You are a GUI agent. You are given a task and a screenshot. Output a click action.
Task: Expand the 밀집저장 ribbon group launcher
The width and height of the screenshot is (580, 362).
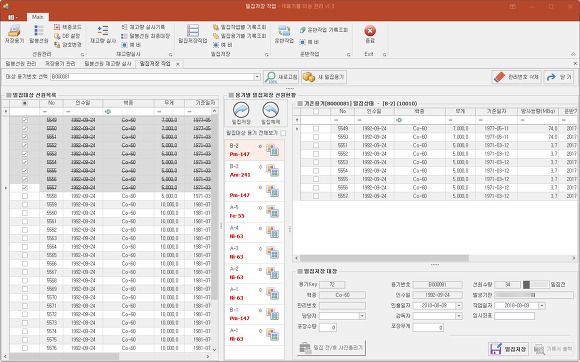pos(267,54)
